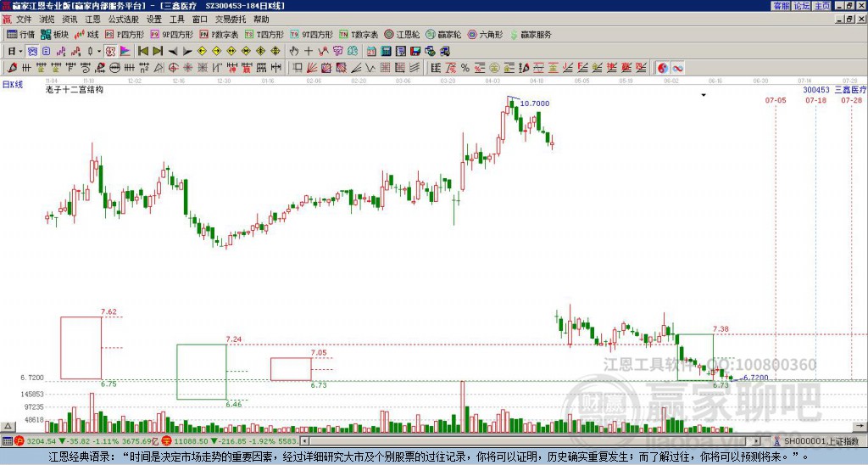Screen dimensions: 868x465
Task: Open the 帮助 menu
Action: coord(261,20)
